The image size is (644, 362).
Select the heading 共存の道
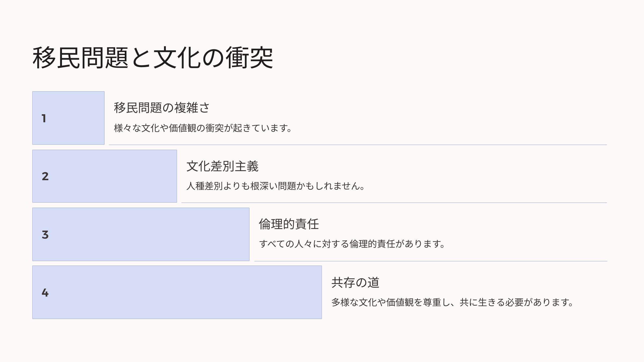355,283
